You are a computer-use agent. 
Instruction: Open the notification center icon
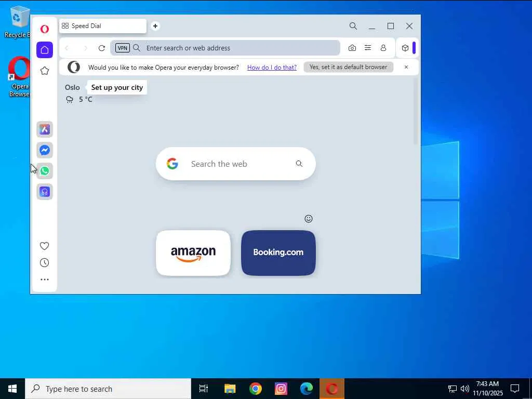click(x=515, y=388)
